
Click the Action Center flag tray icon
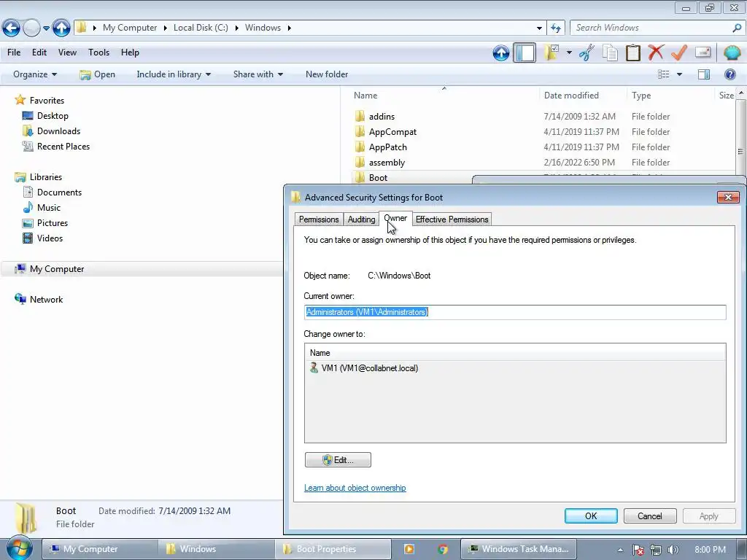pyautogui.click(x=638, y=550)
